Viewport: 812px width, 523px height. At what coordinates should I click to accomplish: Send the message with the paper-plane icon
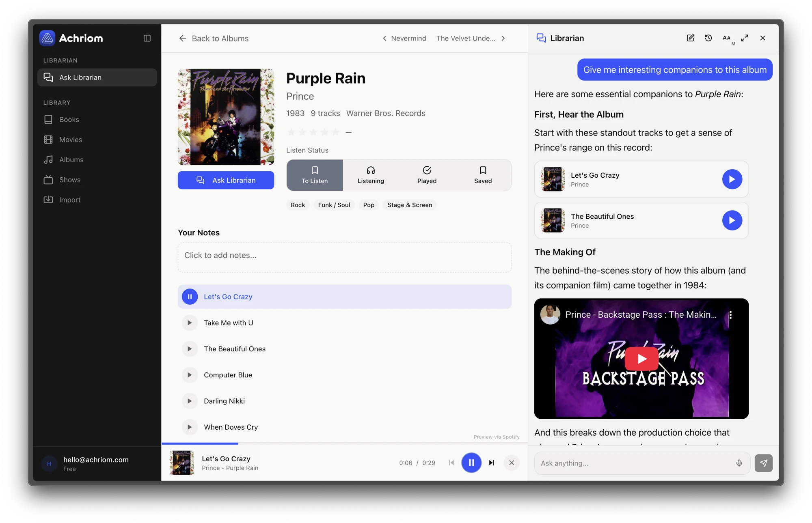pos(763,463)
